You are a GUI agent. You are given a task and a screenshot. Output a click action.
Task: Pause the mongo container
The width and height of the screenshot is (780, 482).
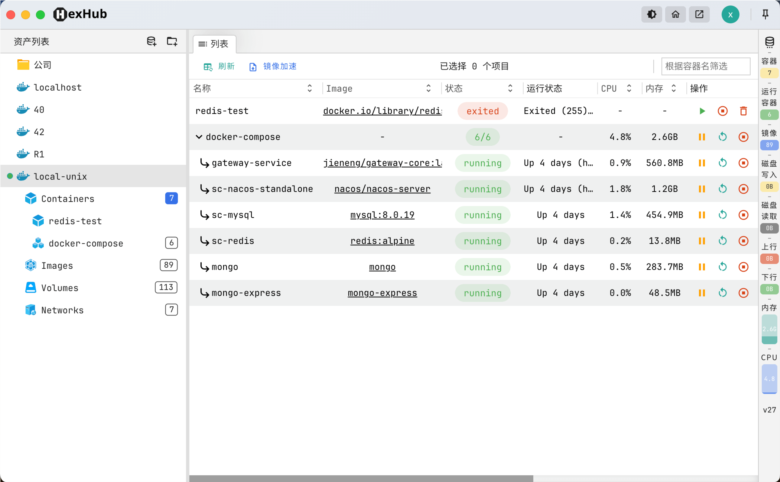point(702,267)
